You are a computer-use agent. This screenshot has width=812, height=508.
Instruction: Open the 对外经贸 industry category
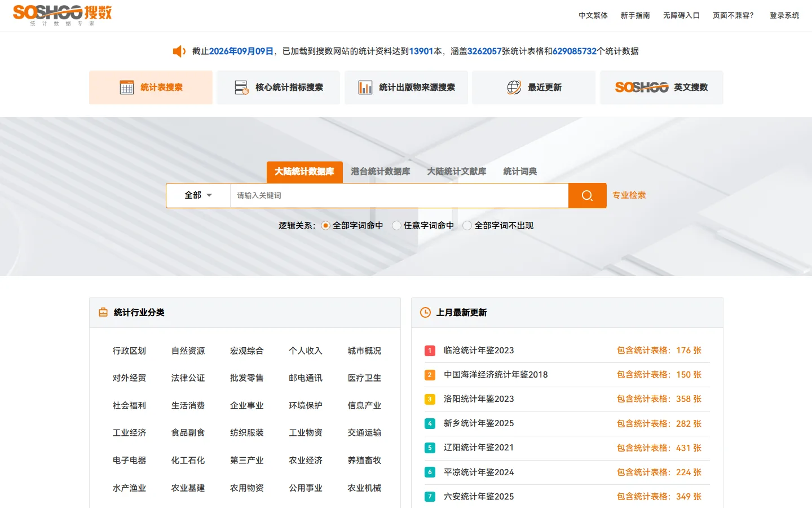click(x=129, y=378)
